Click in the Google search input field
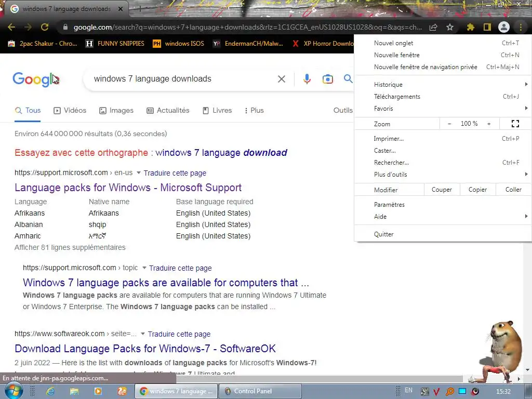This screenshot has width=532, height=399. (183, 79)
